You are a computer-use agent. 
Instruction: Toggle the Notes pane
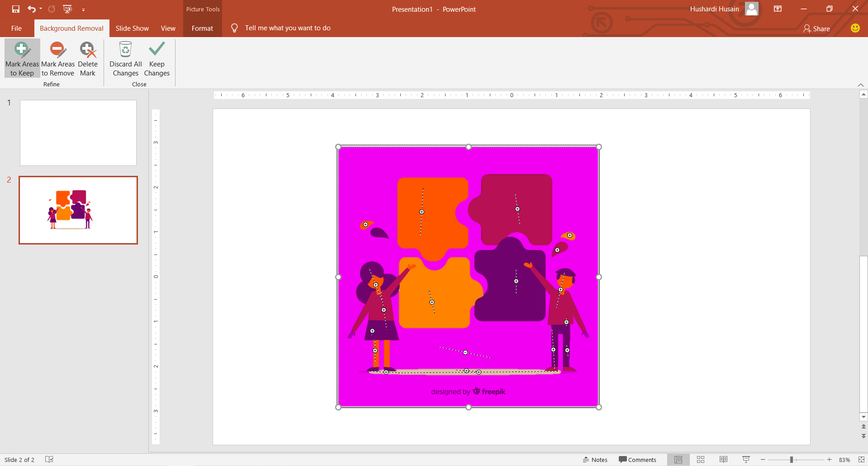point(595,460)
